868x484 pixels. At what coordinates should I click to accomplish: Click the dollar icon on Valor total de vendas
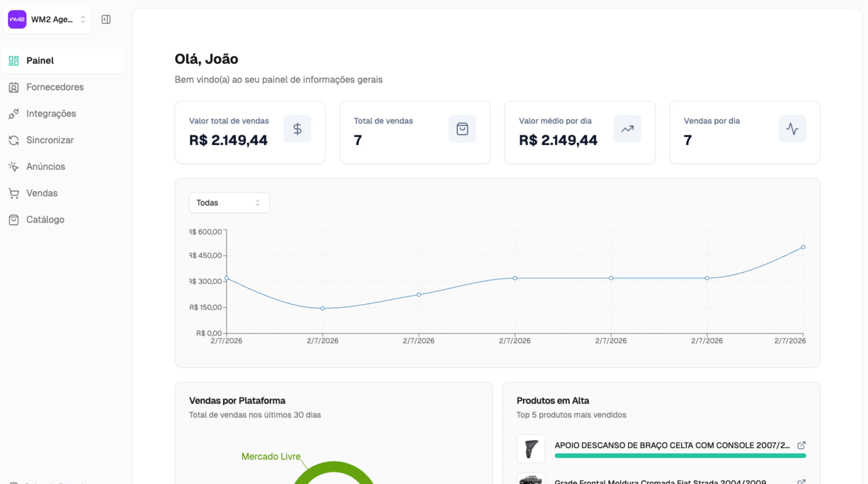[x=297, y=129]
